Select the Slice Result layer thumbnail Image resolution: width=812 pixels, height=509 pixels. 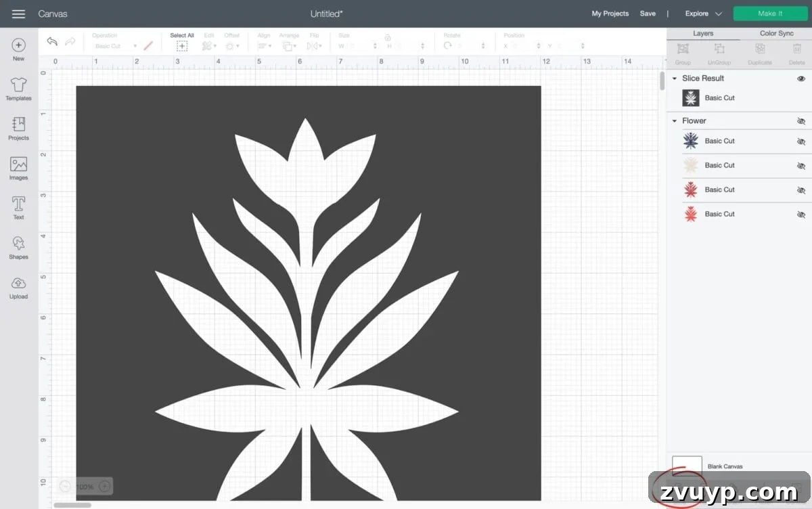click(x=691, y=98)
